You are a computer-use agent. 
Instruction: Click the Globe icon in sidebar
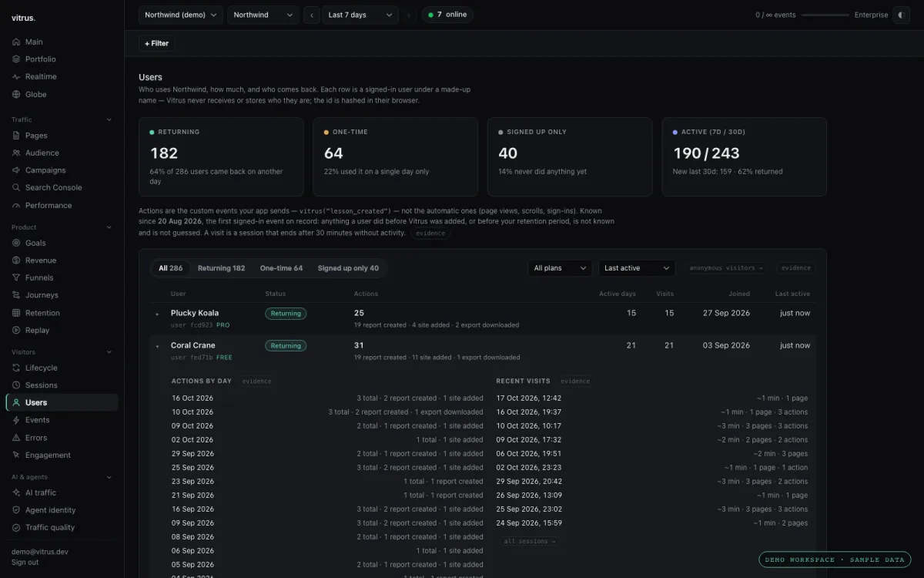(x=16, y=94)
